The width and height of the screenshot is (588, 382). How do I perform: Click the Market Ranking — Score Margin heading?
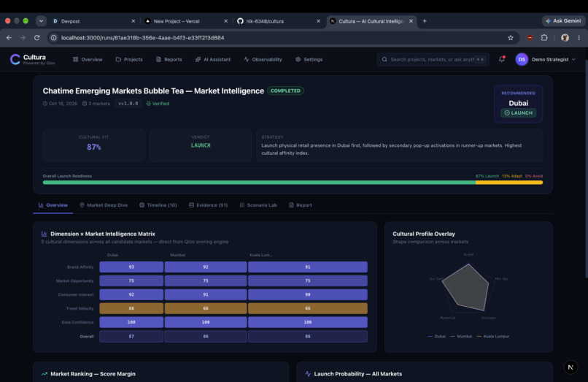click(93, 374)
